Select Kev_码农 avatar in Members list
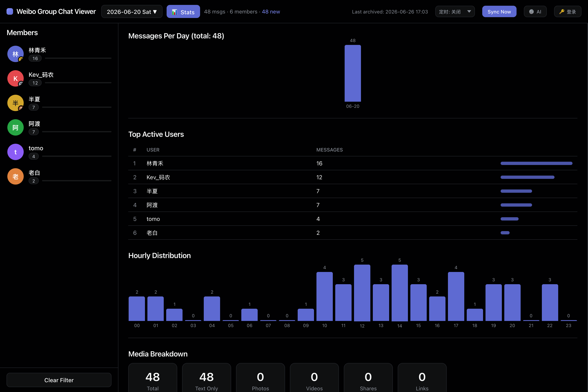Image resolution: width=588 pixels, height=392 pixels. 16,78
